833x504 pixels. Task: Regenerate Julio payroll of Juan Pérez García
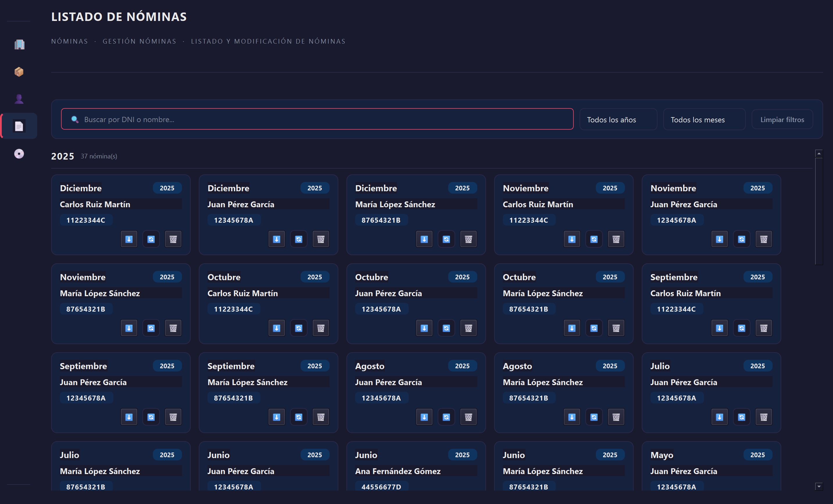click(742, 417)
